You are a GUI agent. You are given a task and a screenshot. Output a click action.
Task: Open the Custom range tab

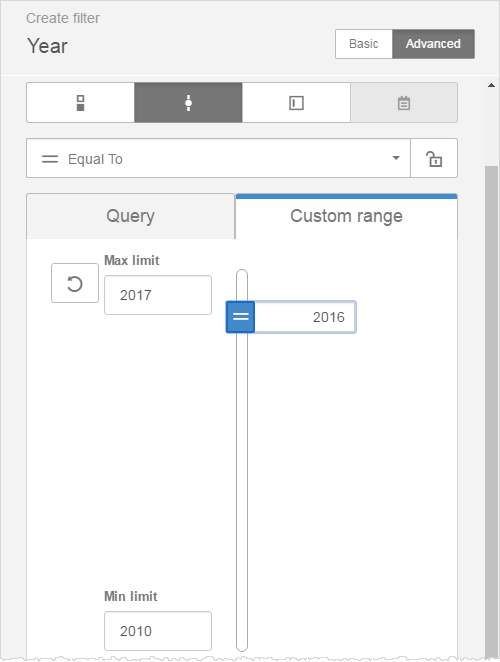tap(346, 216)
